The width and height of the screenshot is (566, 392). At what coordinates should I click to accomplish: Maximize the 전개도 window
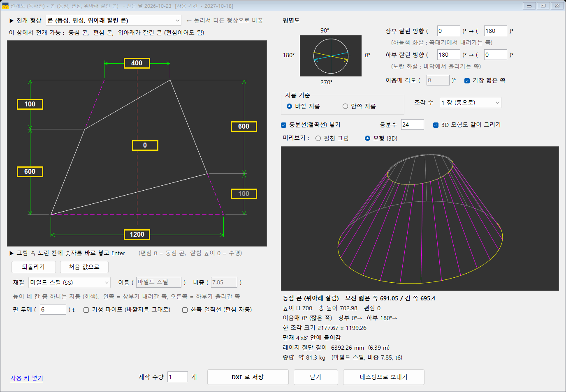point(543,6)
